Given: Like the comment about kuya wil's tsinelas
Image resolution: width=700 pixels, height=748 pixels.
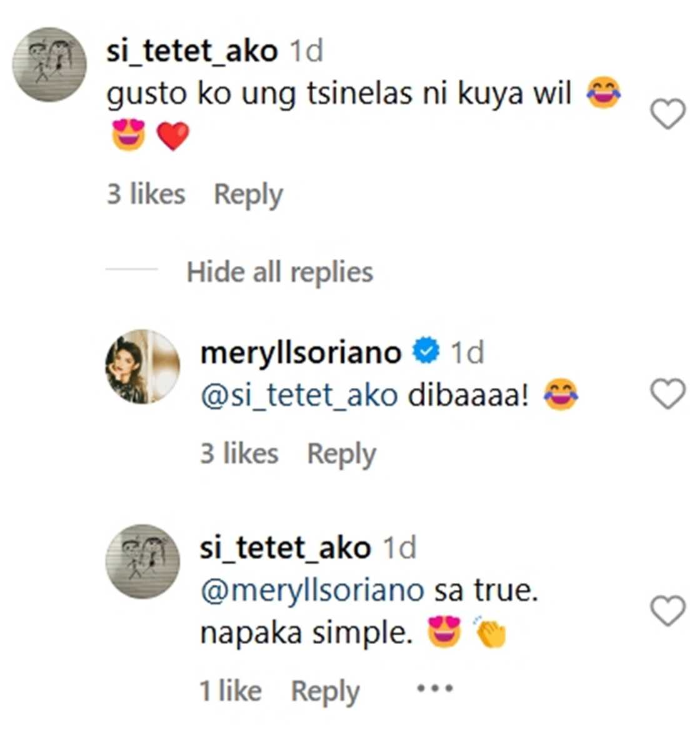Looking at the screenshot, I should (667, 114).
